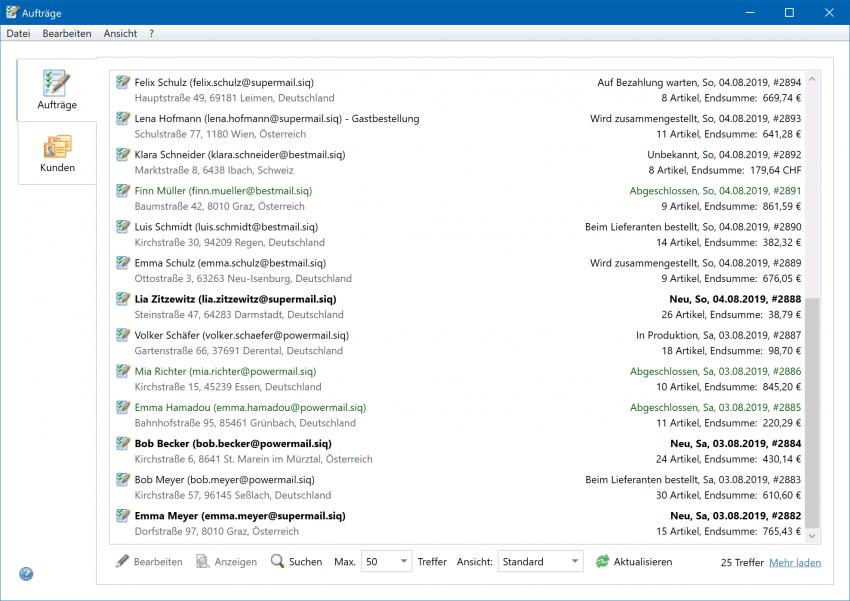
Task: Click the Suchen magnifier icon
Action: click(278, 562)
